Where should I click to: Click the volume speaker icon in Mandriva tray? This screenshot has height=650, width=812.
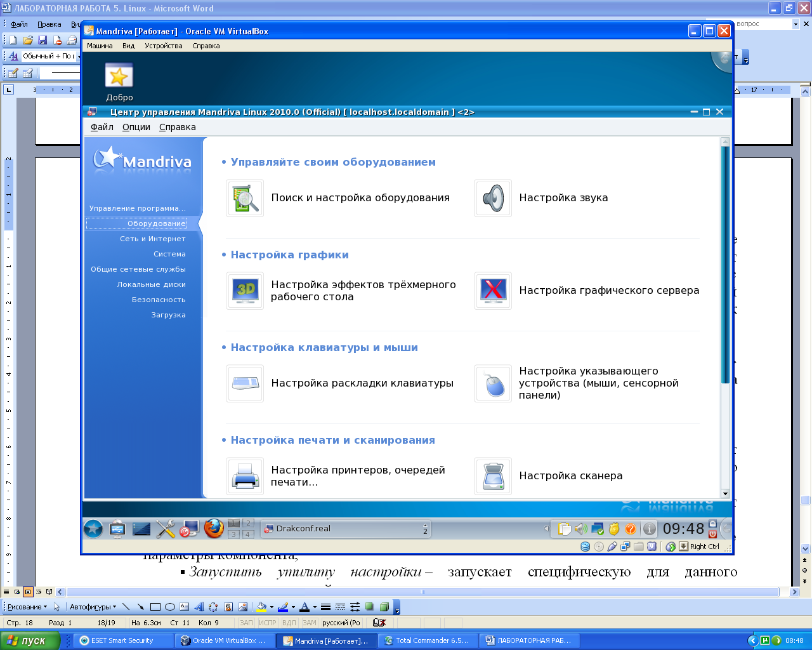[x=580, y=529]
